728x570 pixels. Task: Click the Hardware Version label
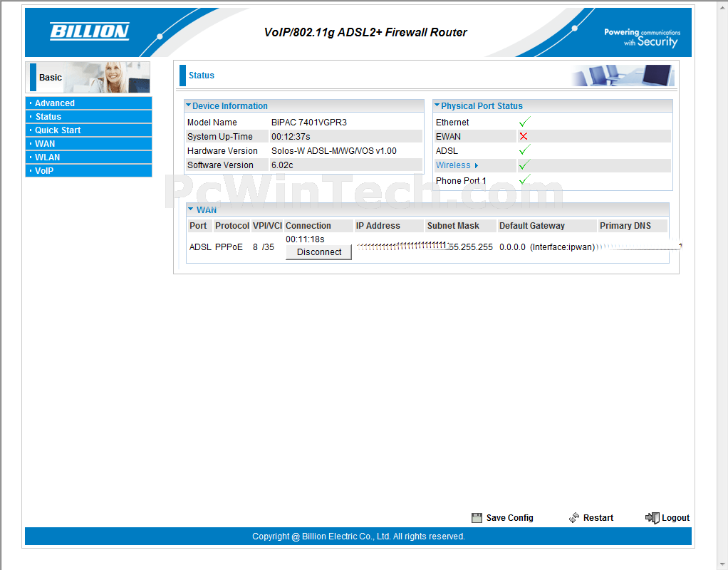point(222,151)
